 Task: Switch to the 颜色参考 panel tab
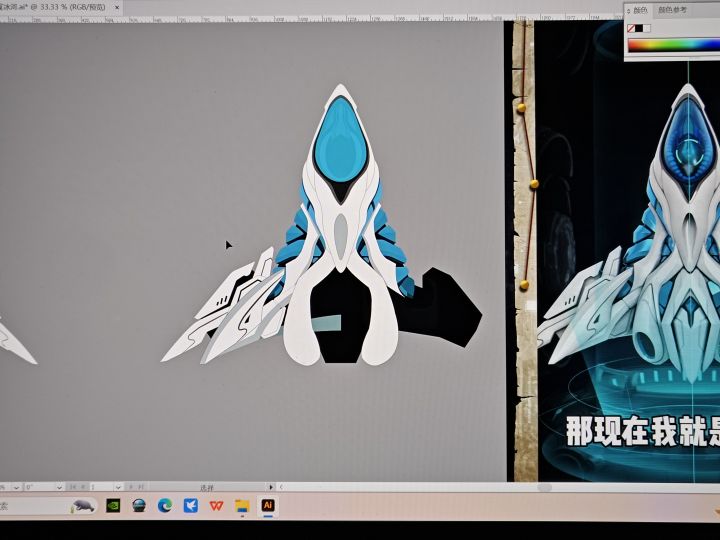pyautogui.click(x=672, y=10)
